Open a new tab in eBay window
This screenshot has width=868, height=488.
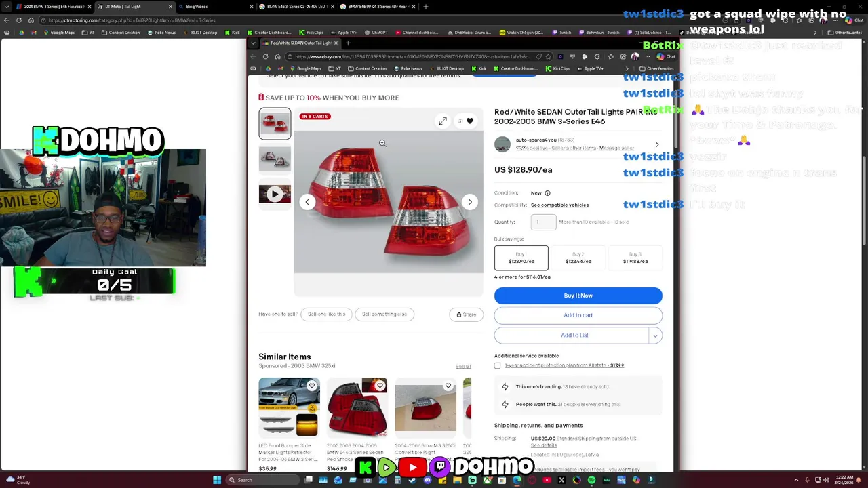pos(348,43)
